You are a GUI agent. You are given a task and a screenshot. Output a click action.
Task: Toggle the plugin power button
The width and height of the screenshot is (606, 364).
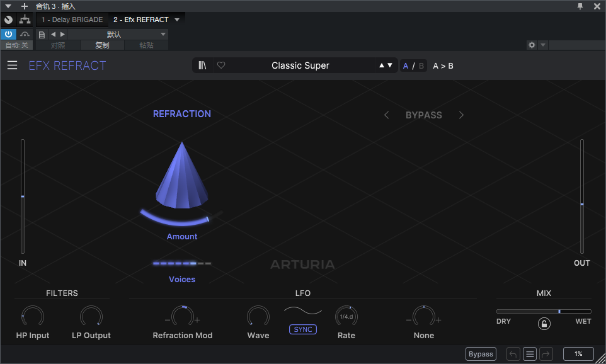point(8,34)
